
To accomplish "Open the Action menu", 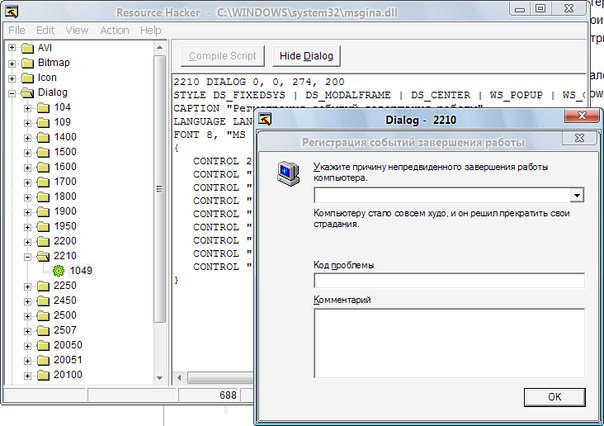I will [x=114, y=30].
